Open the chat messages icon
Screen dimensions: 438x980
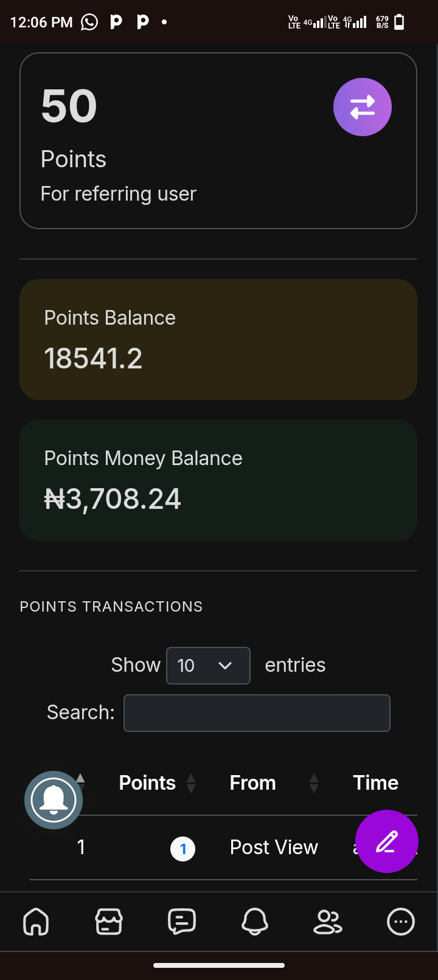point(181,922)
